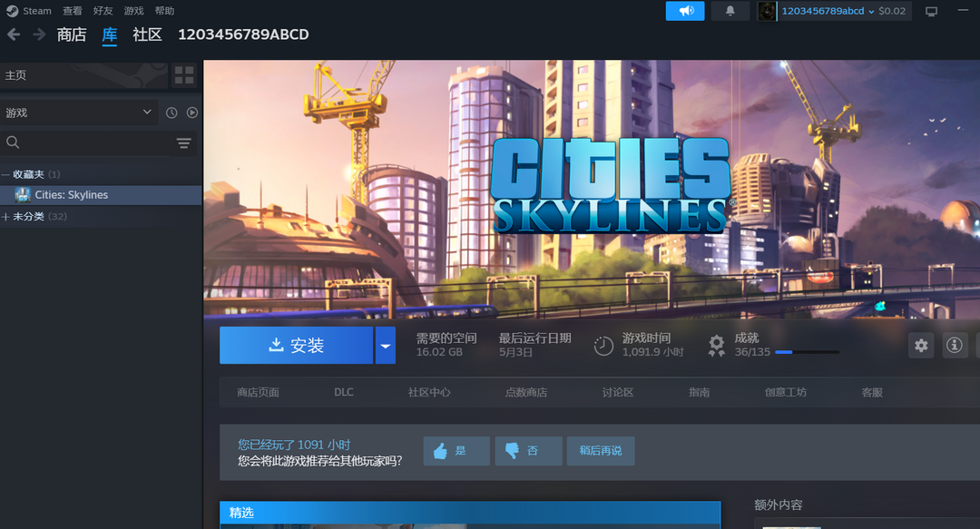Image resolution: width=980 pixels, height=529 pixels.
Task: Click the 最后运行日期 5月3日 text
Action: click(x=534, y=345)
